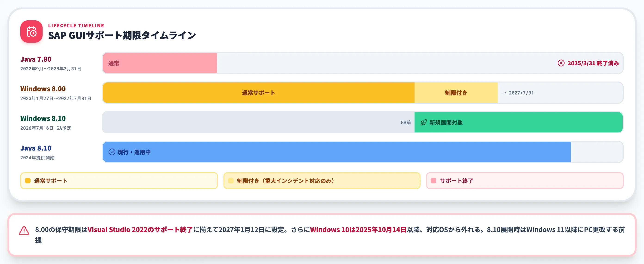Click the Windows 8.00 row title
This screenshot has width=644, height=264.
[43, 89]
